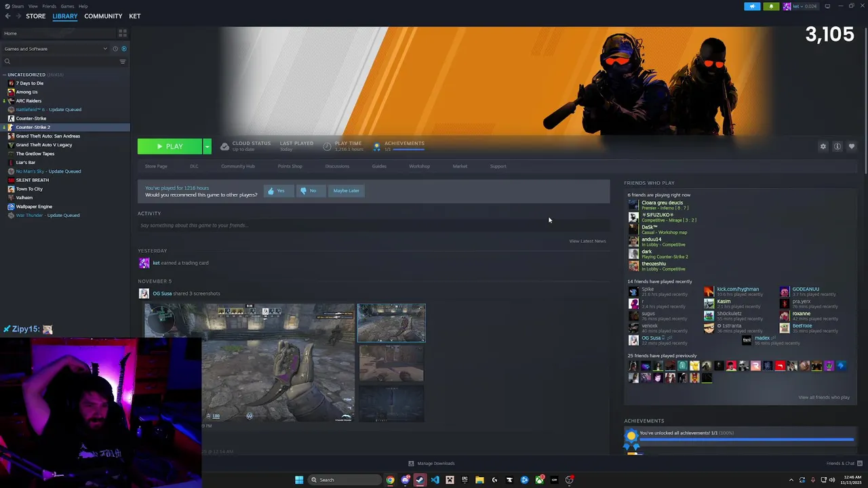Click the library search field
The width and height of the screenshot is (868, 488).
[x=60, y=62]
